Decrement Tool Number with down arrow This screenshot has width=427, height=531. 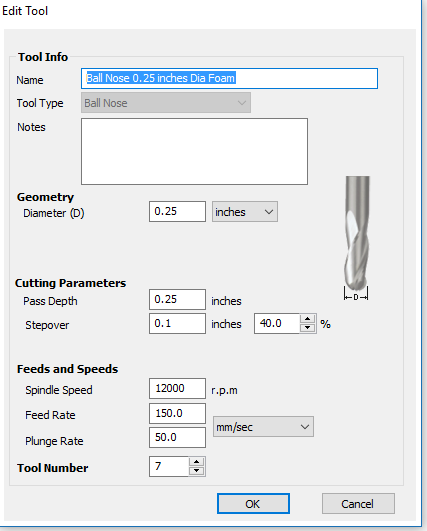[x=196, y=471]
